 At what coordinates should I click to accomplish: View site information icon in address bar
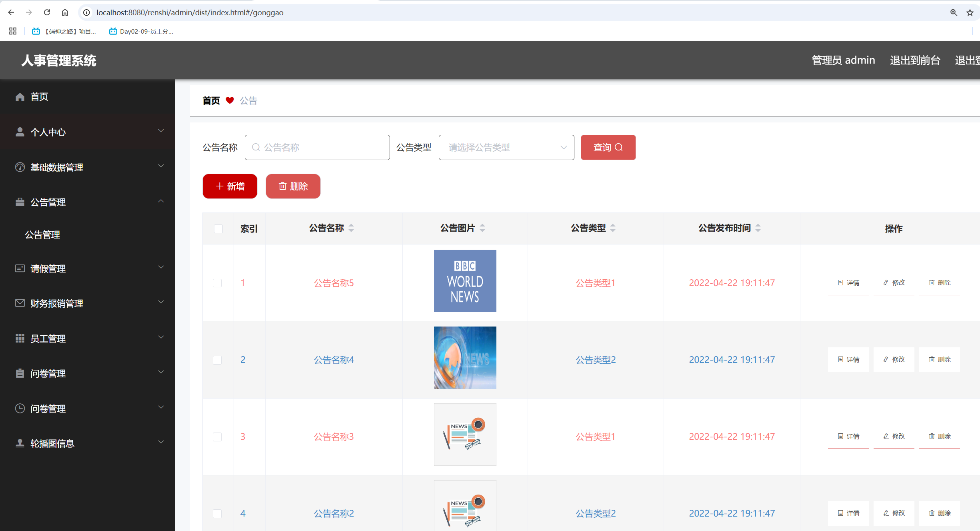(86, 12)
